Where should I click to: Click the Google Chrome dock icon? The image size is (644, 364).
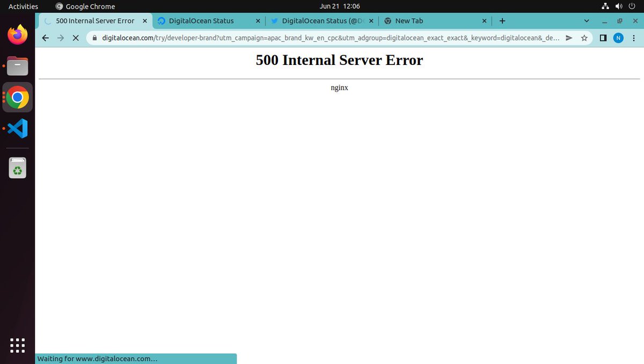pyautogui.click(x=18, y=97)
